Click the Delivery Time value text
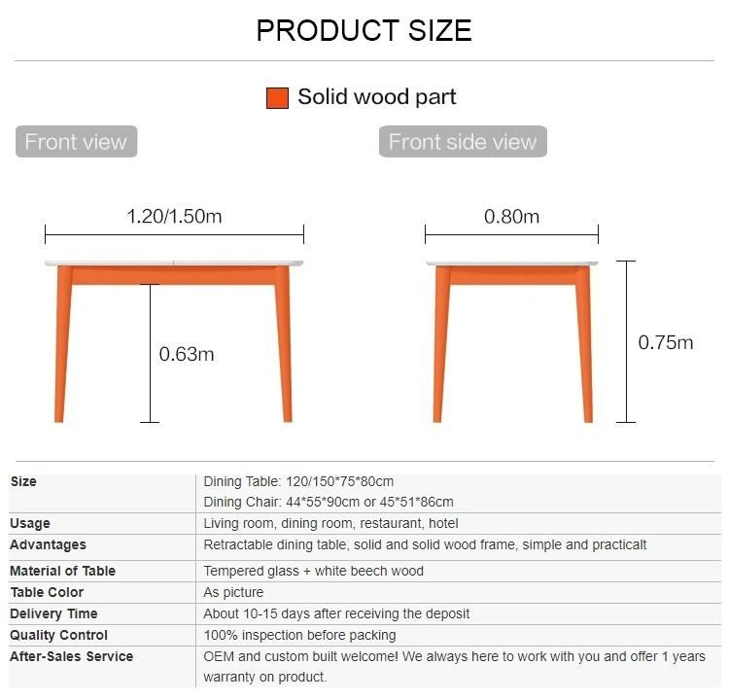 tap(336, 613)
